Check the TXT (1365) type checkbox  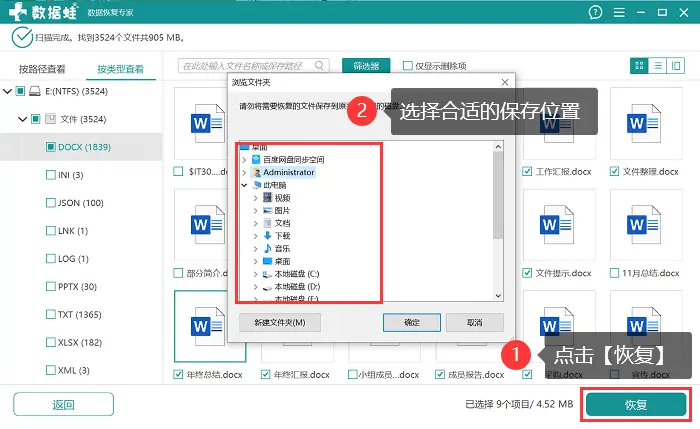pyautogui.click(x=51, y=314)
